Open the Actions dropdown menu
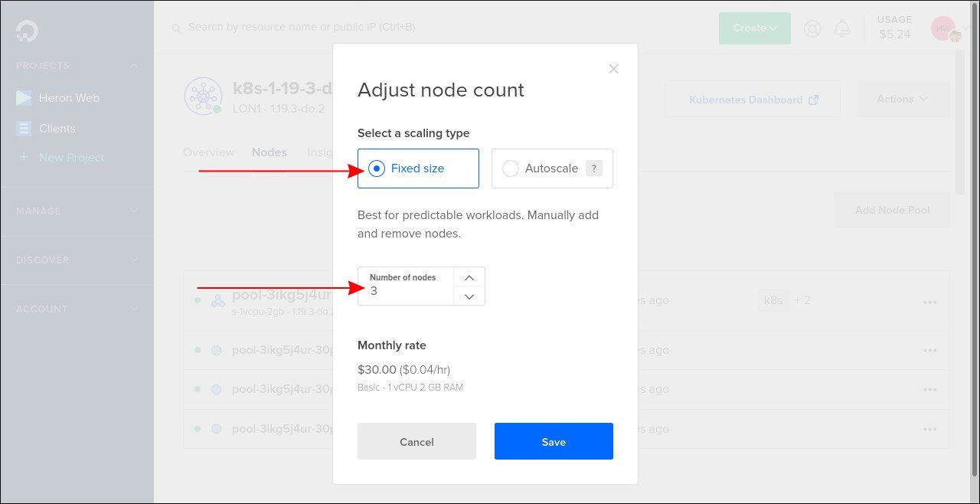Screen dimensions: 980x504 click(x=901, y=98)
